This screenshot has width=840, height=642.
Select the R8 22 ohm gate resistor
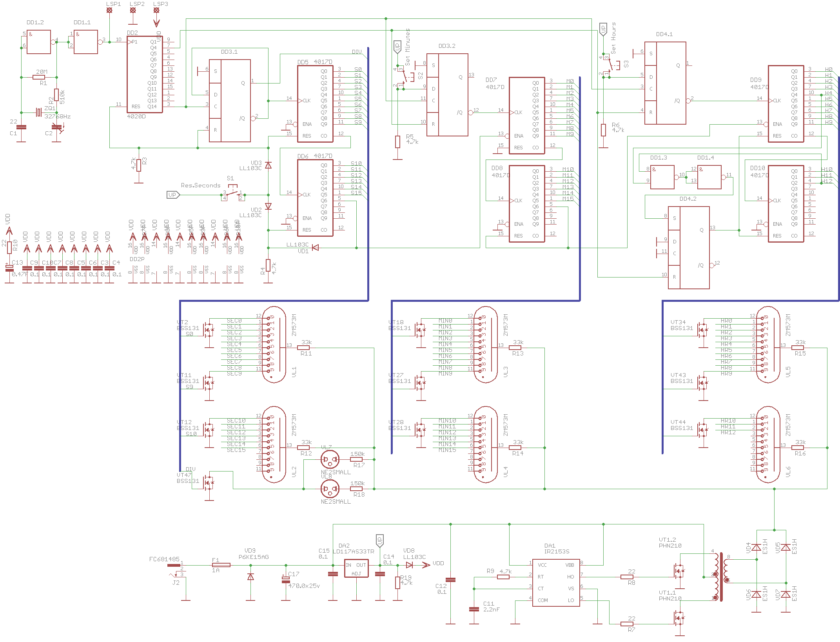(x=627, y=577)
